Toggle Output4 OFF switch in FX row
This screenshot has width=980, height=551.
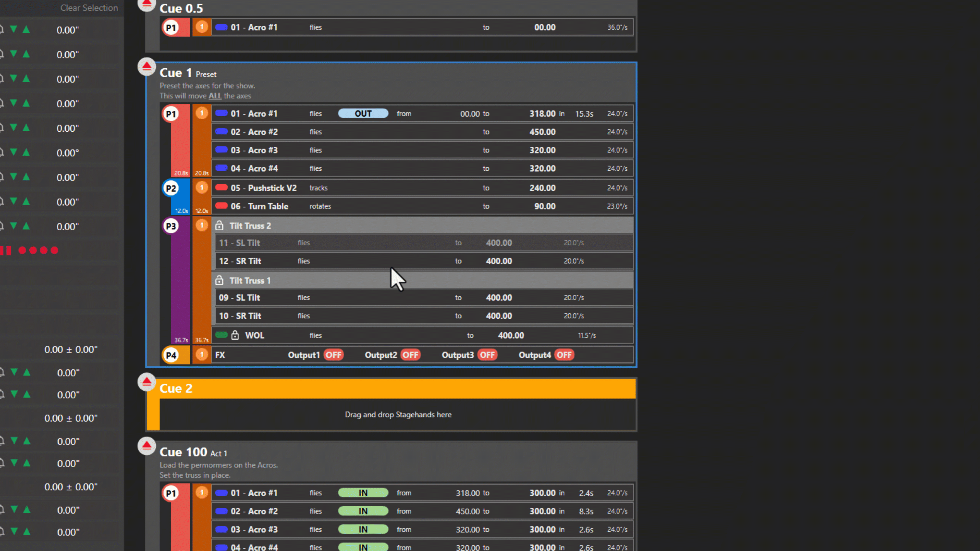564,355
